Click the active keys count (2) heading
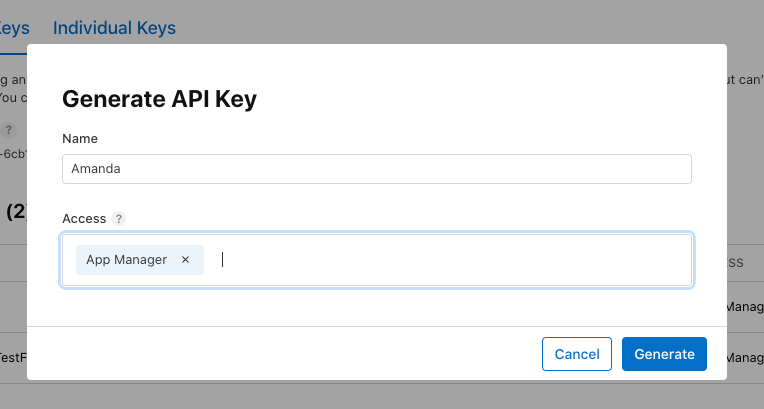 [x=17, y=212]
